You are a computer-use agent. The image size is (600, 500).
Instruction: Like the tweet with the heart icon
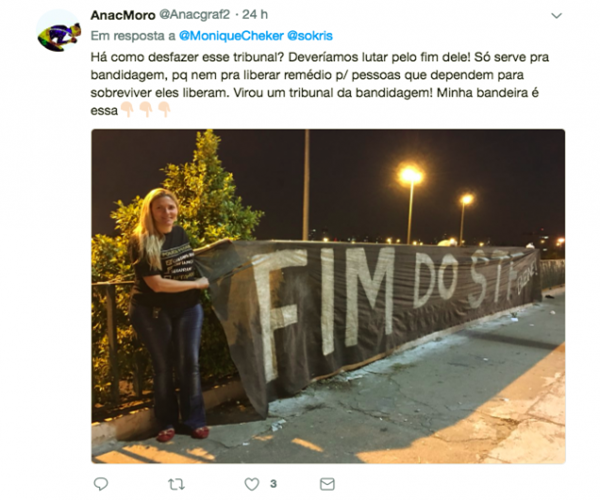coord(252,484)
